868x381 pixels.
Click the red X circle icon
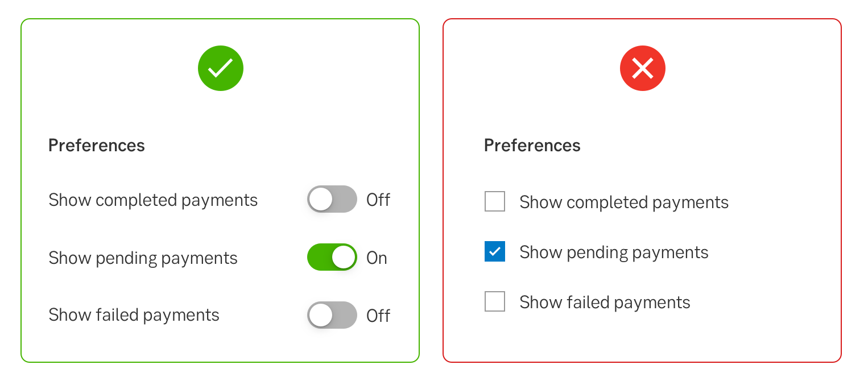point(642,69)
